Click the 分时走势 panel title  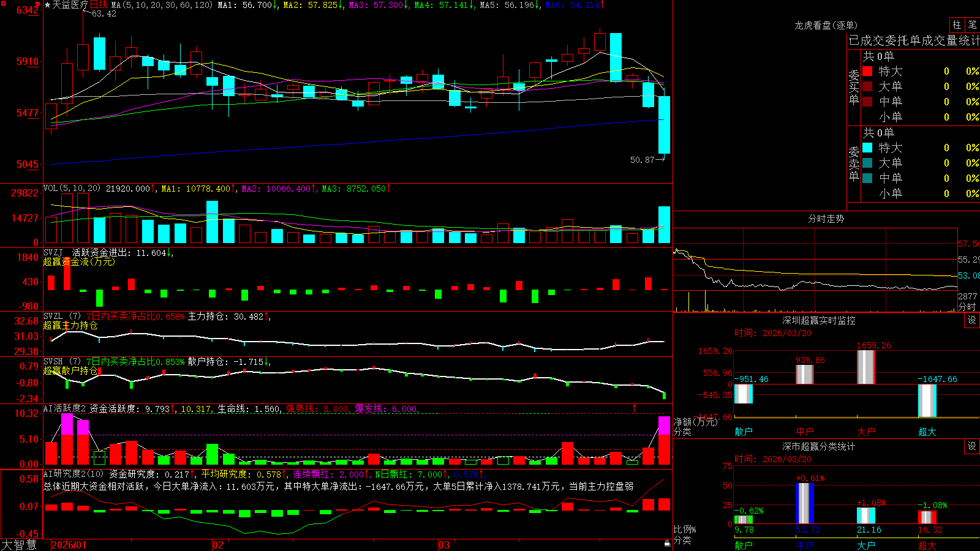pyautogui.click(x=826, y=219)
